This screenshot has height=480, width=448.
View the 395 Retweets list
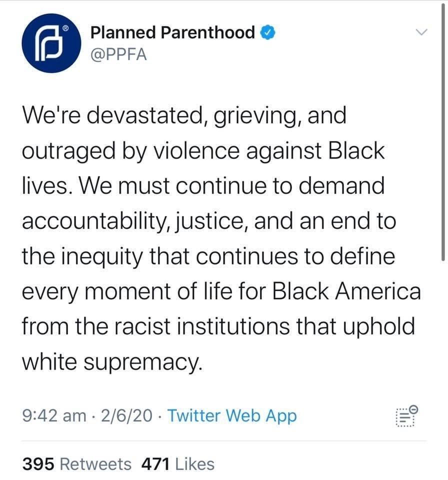point(77,464)
